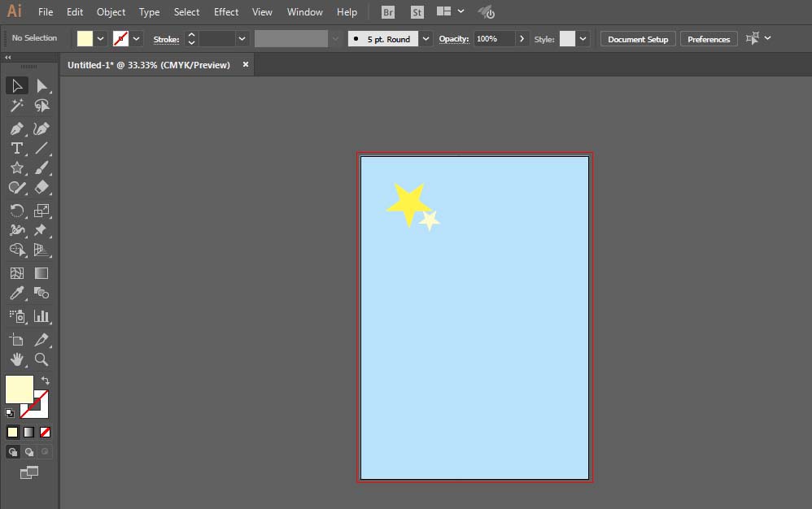Pick the Paintbrush tool
This screenshot has width=812, height=509.
[x=42, y=168]
